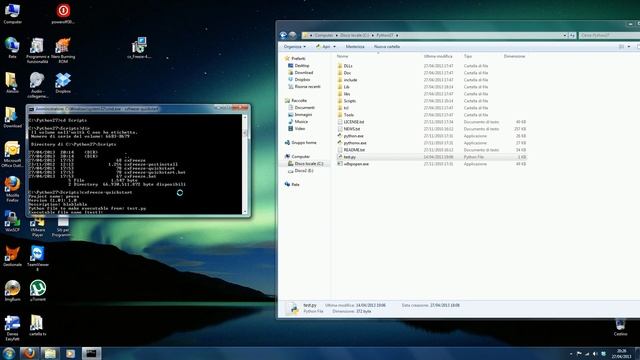
Task: Click the Nuova cartella button
Action: [387, 47]
